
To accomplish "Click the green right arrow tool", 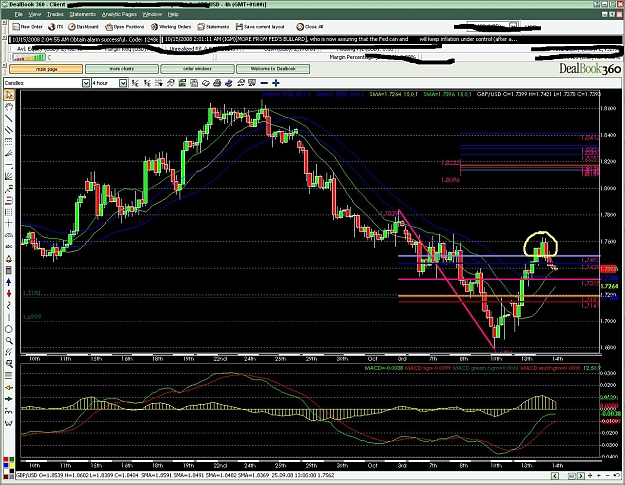I will click(9, 399).
